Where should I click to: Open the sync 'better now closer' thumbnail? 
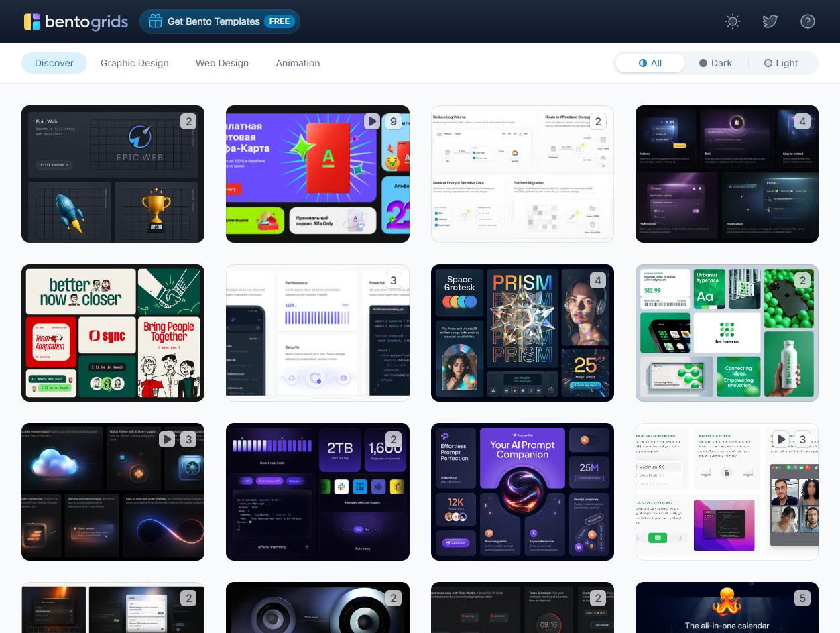point(113,333)
